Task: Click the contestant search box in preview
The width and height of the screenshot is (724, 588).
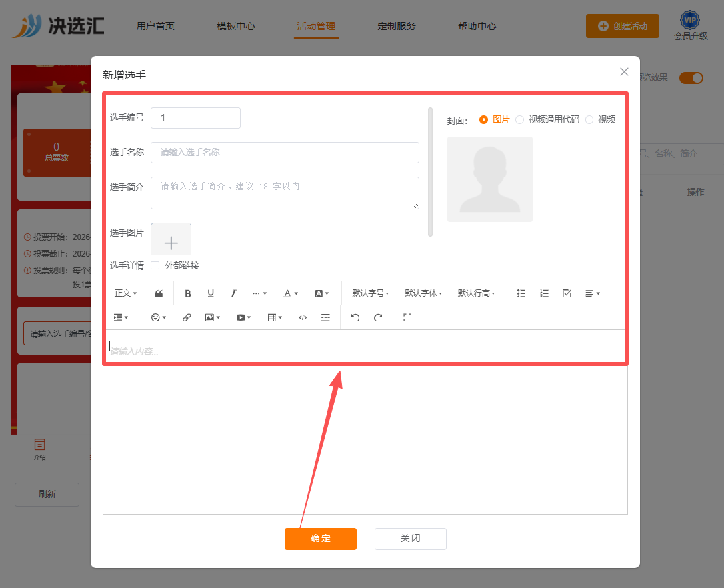Action: pos(58,333)
